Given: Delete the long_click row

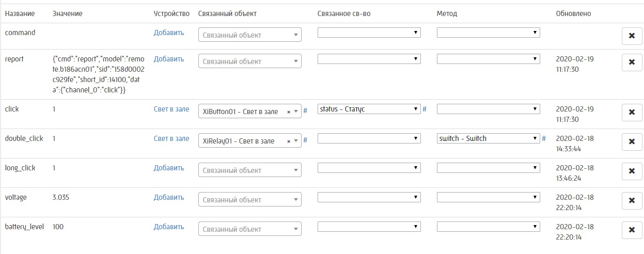Looking at the screenshot, I should pyautogui.click(x=632, y=171).
